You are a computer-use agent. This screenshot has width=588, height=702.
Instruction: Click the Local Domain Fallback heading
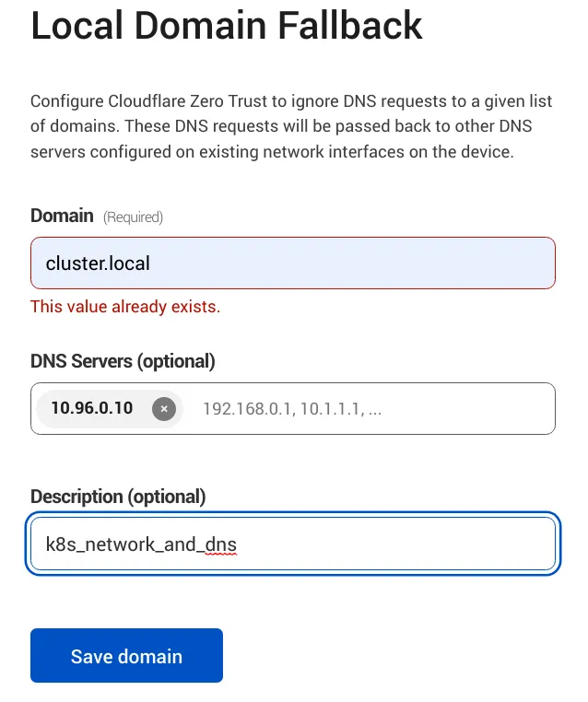click(227, 26)
